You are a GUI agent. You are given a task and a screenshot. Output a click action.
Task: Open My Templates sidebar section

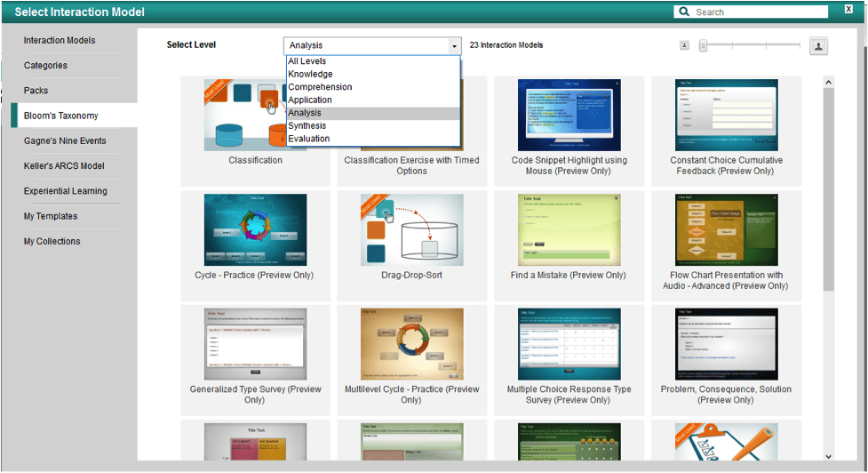(51, 216)
